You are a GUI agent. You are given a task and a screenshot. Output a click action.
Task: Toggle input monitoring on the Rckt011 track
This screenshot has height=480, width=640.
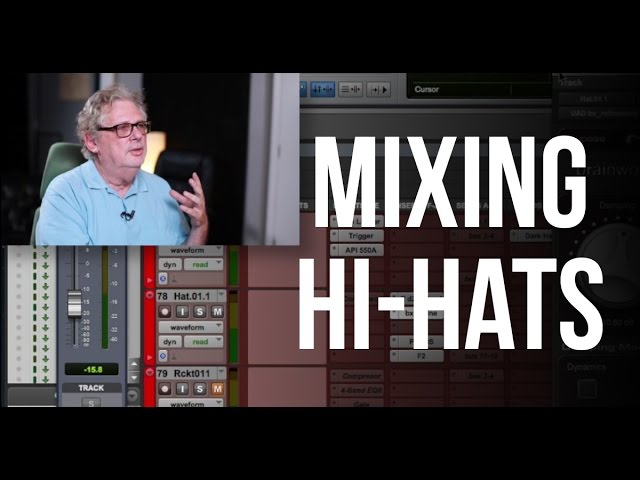tap(182, 389)
